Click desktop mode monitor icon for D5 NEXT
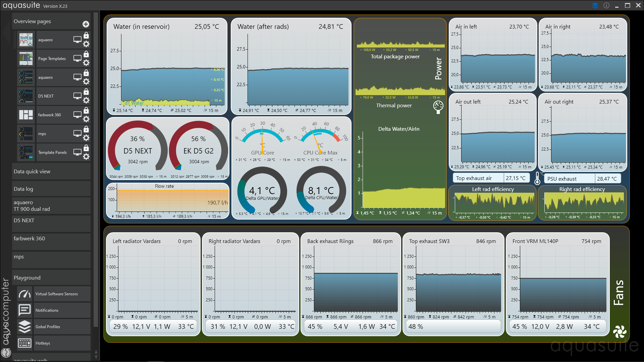 77,96
